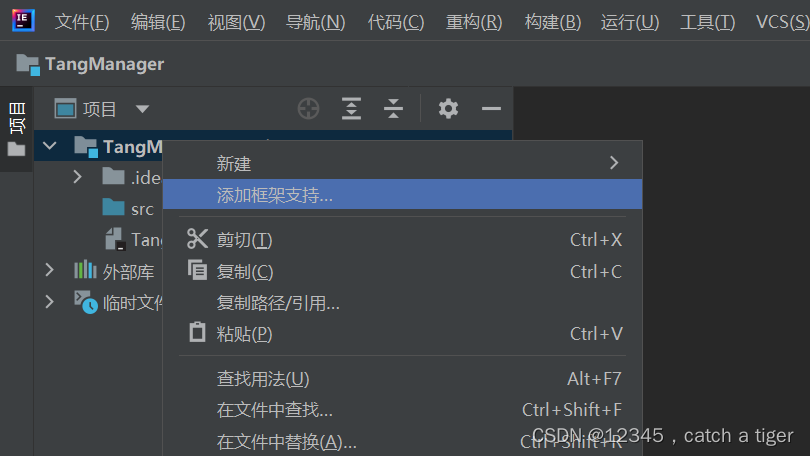The width and height of the screenshot is (810, 456).
Task: Open the 重构(R) menu
Action: tap(474, 22)
